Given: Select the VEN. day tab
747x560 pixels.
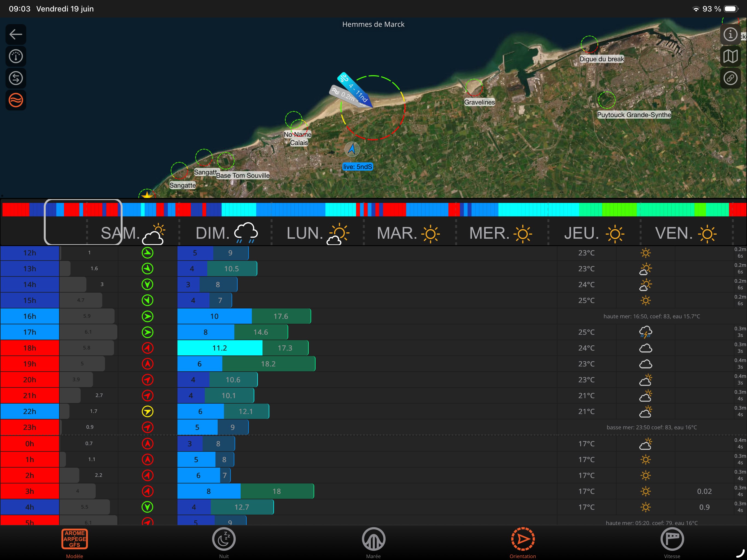Looking at the screenshot, I should (x=687, y=233).
